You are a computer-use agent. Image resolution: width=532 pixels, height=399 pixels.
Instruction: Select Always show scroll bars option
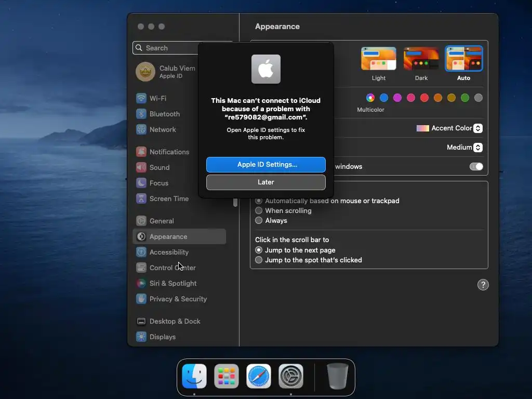point(259,220)
